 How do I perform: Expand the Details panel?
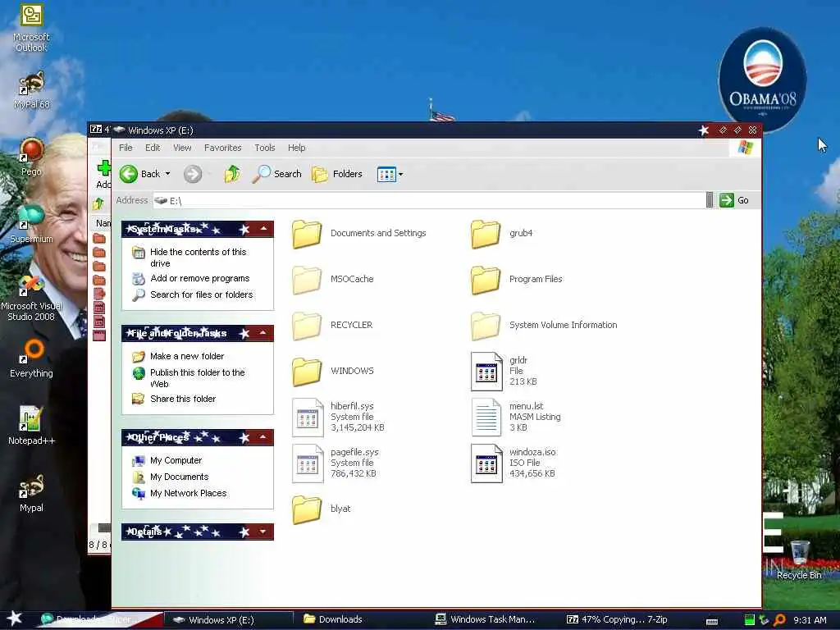pyautogui.click(x=263, y=532)
